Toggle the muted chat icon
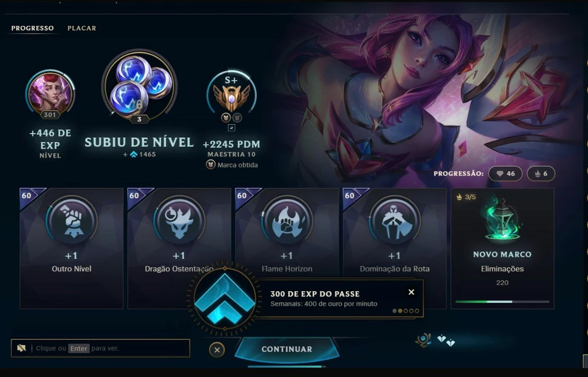Screen dimensions: 588x377 [21, 348]
